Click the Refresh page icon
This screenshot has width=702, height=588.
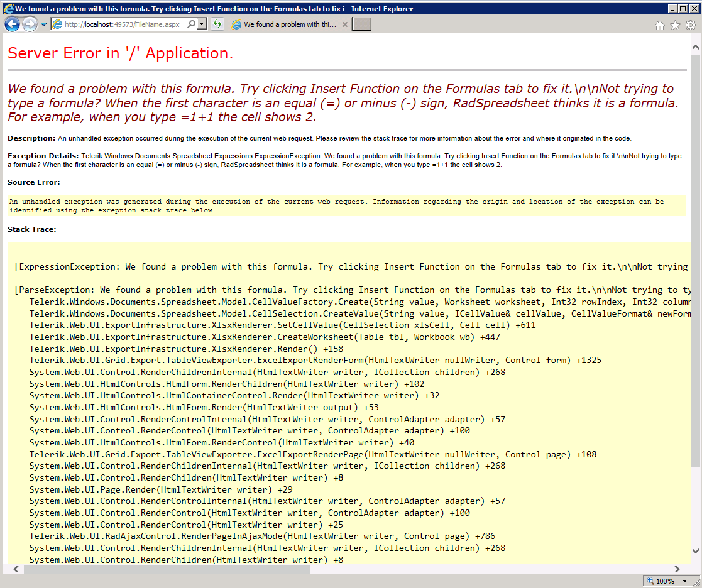click(x=217, y=24)
